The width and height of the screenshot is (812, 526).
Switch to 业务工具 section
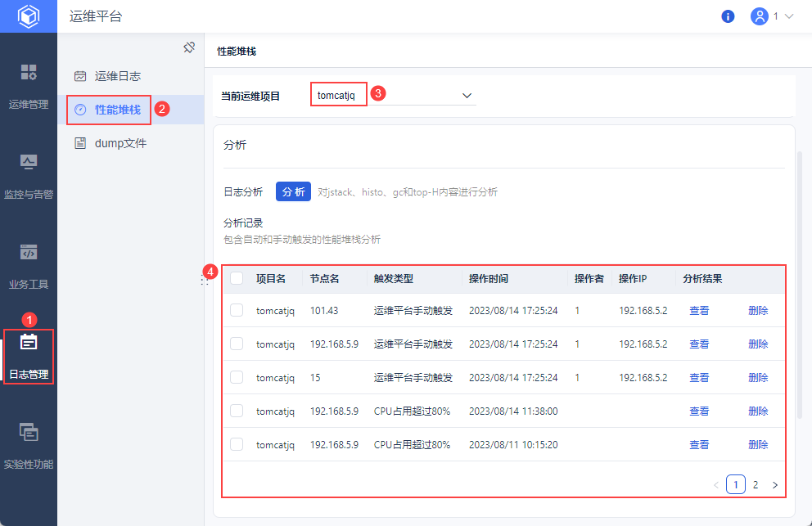29,284
